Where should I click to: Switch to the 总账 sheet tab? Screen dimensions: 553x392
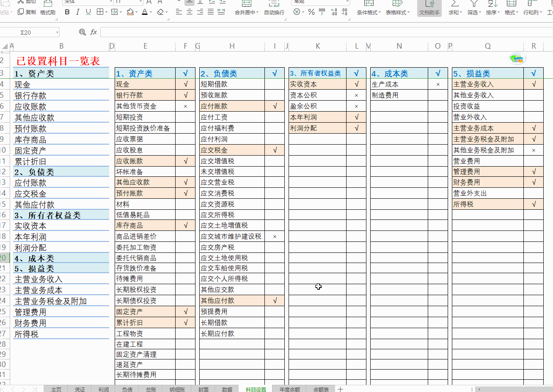pos(150,389)
